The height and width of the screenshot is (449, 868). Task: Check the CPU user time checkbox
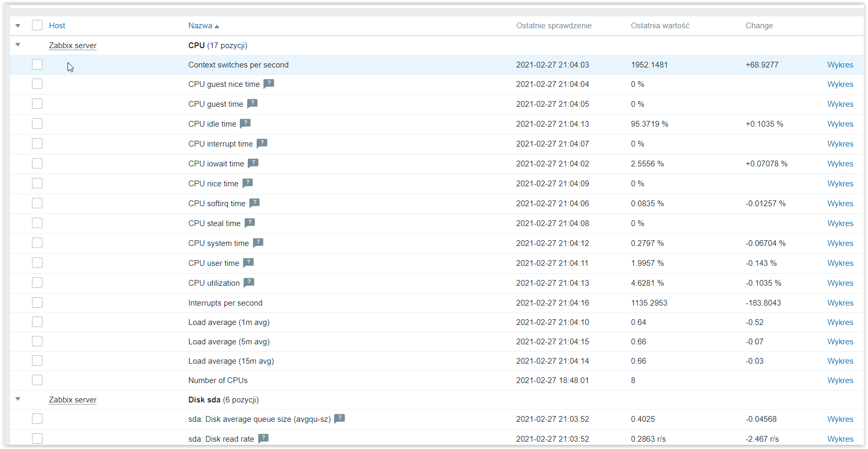tap(37, 263)
